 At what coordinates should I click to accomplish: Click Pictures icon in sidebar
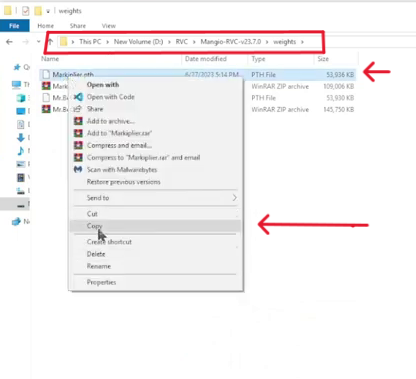coord(21,164)
